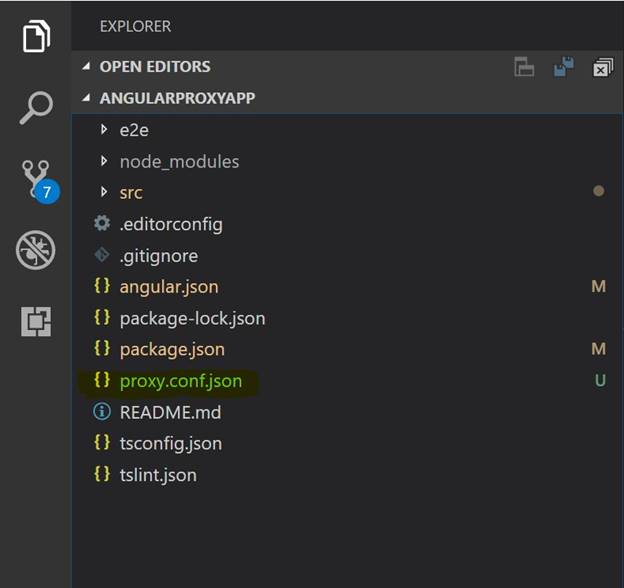Collapse the ANGULARPROXYAPP section arrow
Screen dimensions: 624x588
point(86,98)
